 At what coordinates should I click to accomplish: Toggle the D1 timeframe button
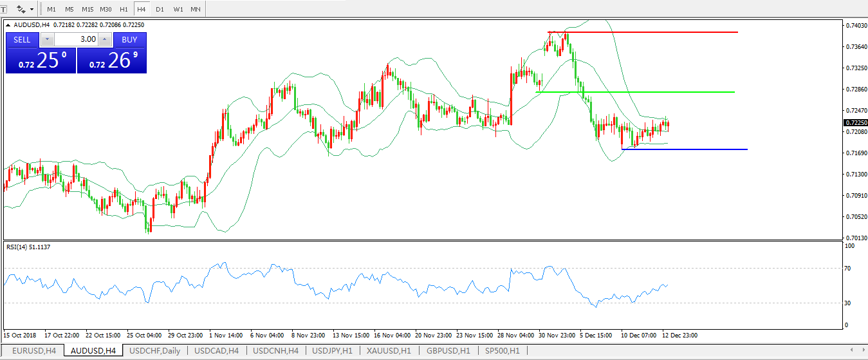(160, 9)
